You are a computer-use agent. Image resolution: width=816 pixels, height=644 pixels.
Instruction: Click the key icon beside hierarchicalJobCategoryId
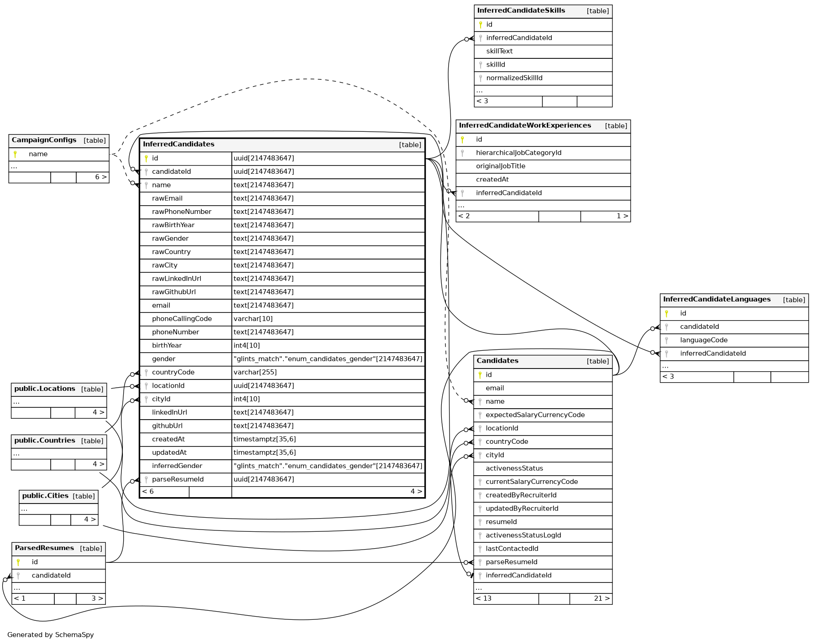coord(462,153)
